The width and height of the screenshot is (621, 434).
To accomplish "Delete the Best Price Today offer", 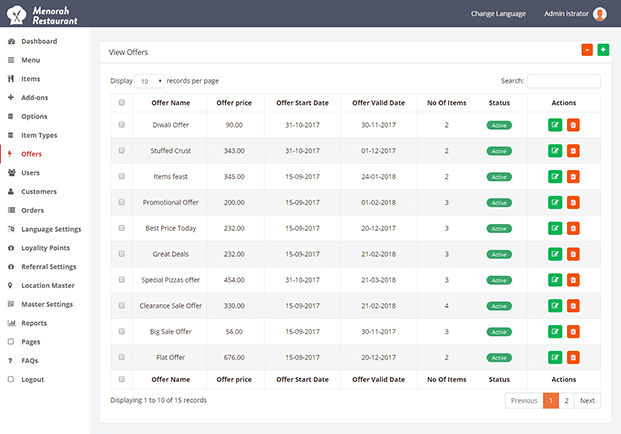I will 573,228.
